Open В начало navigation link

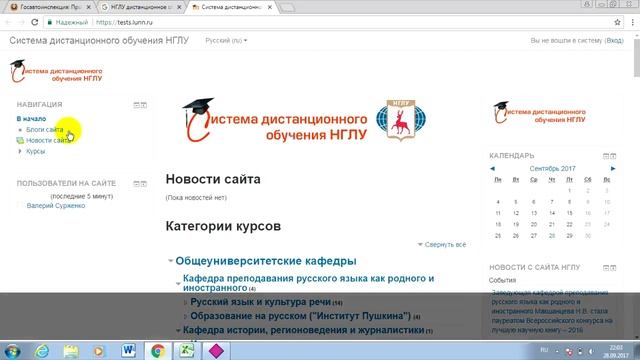point(31,119)
